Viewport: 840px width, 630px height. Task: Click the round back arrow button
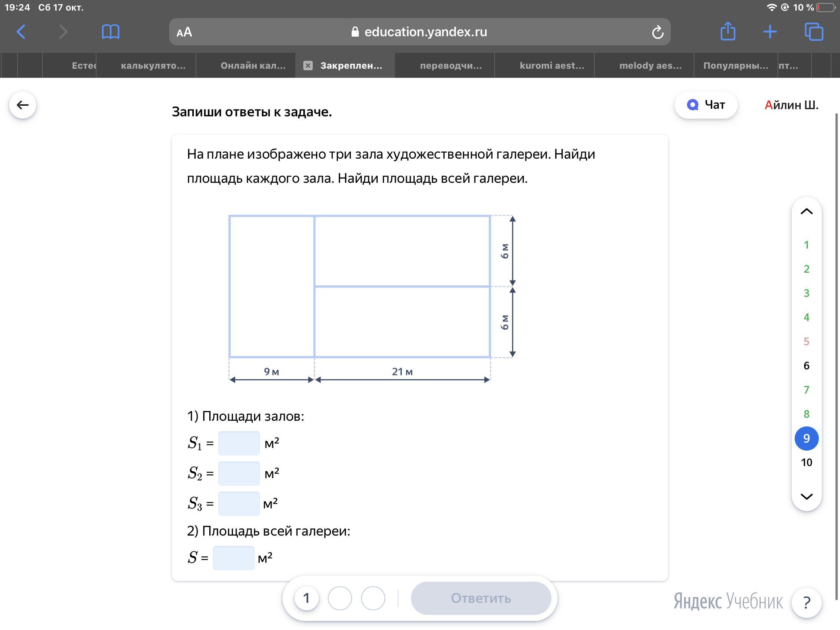click(23, 105)
